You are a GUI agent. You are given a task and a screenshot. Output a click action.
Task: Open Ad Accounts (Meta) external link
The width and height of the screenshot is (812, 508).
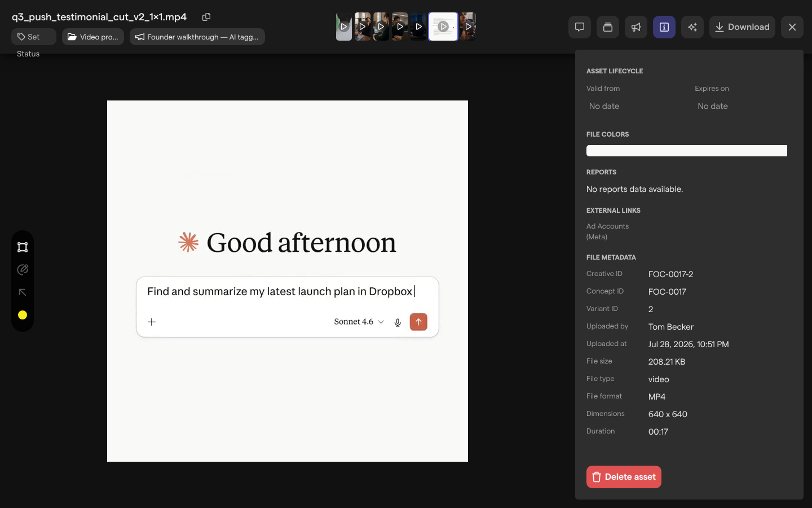click(607, 231)
